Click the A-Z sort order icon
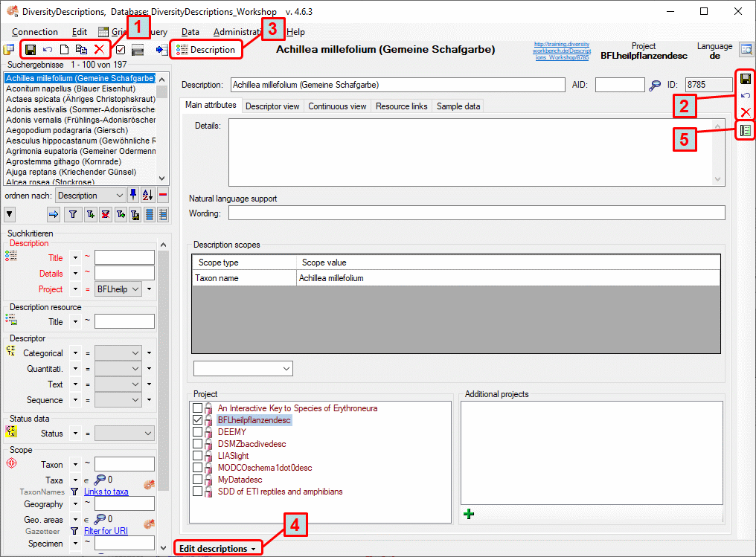756x557 pixels. 147,195
